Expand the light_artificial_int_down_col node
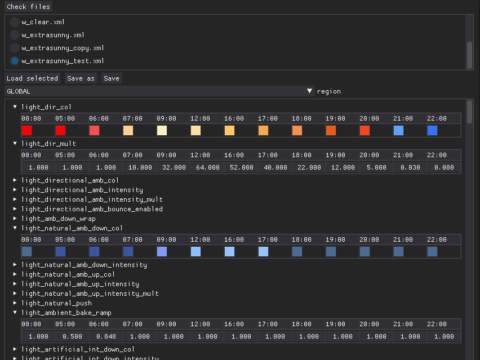The width and height of the screenshot is (480, 360). [15, 349]
